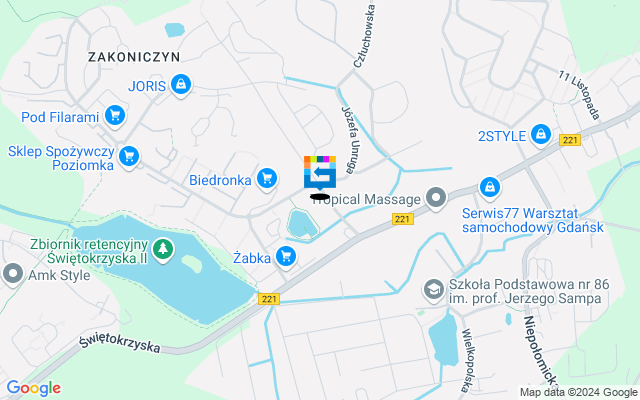Viewport: 640px width, 400px height.
Task: Open the Serwis77 Warsztat shopping bag marker
Action: coord(490,188)
